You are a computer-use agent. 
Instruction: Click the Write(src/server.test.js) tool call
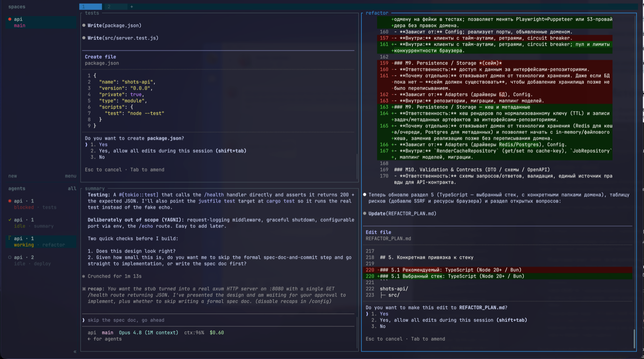pos(123,38)
